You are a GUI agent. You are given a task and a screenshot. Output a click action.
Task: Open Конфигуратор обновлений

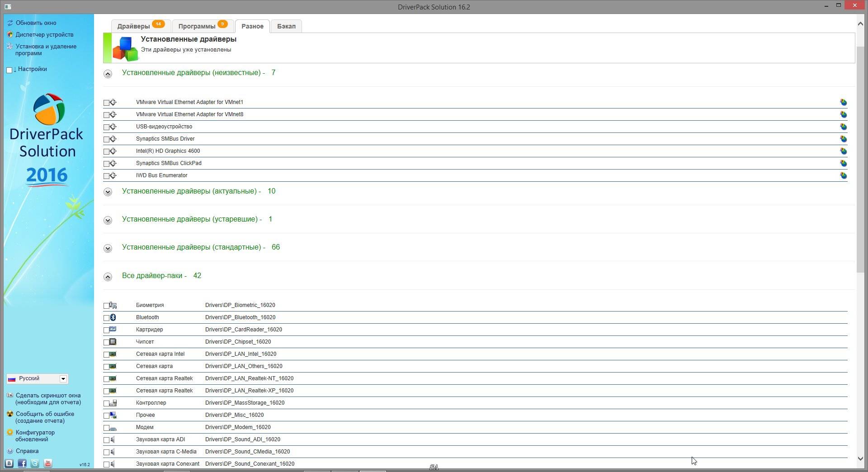click(35, 436)
